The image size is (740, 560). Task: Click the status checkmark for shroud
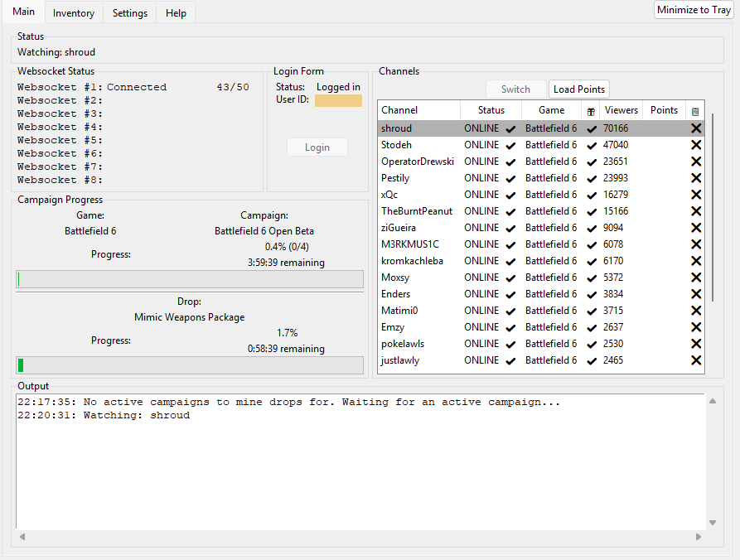[x=510, y=128]
